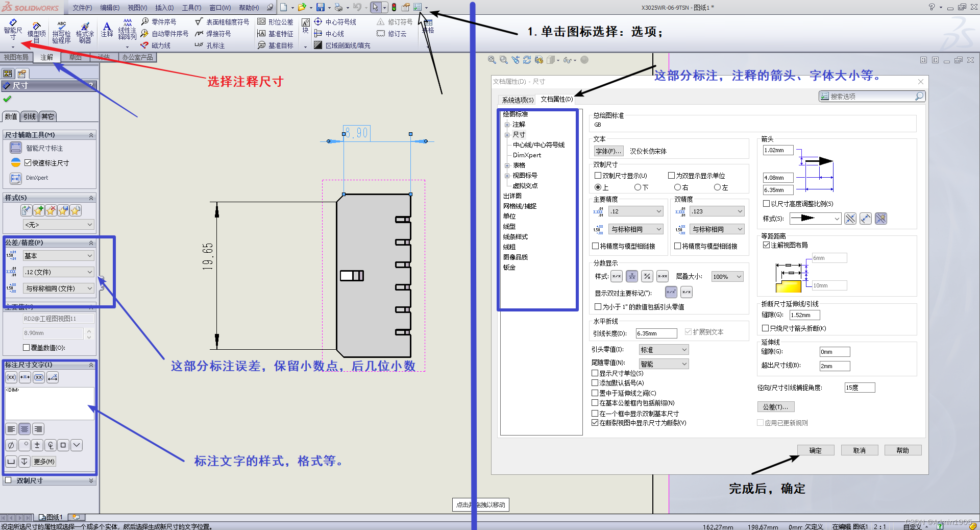Viewport: 980px width, 530px height.
Task: Switch to 视图布局 tab
Action: point(16,57)
